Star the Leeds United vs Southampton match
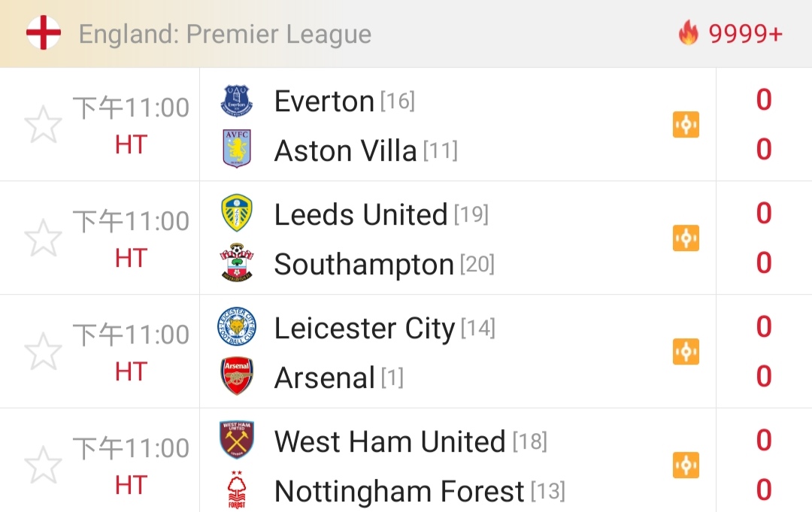Screen dimensions: 812x512 click(x=43, y=238)
